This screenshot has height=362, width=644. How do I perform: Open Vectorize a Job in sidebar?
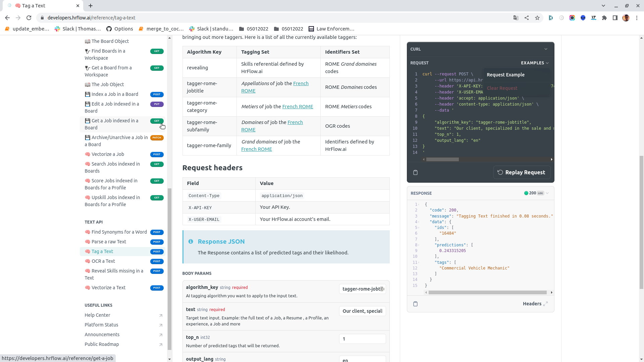coord(108,154)
